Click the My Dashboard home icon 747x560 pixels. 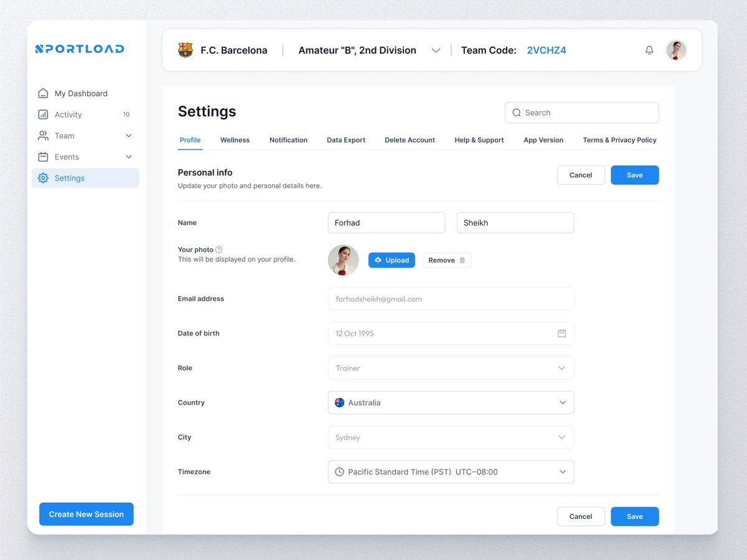(43, 93)
